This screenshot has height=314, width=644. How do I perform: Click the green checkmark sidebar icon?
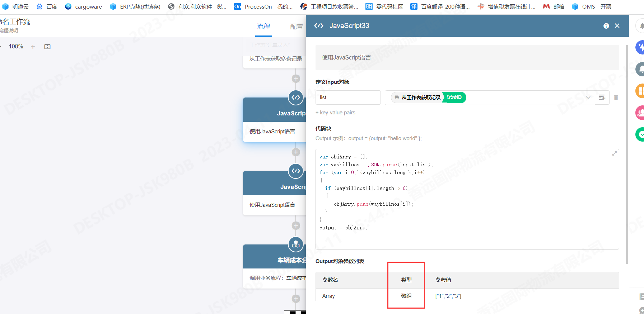[x=640, y=134]
